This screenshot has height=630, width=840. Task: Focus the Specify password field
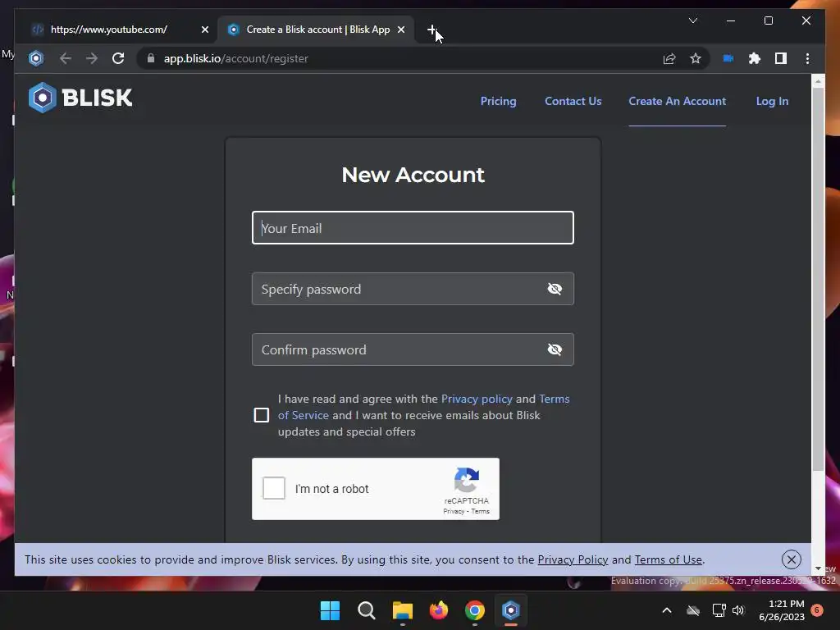point(413,289)
